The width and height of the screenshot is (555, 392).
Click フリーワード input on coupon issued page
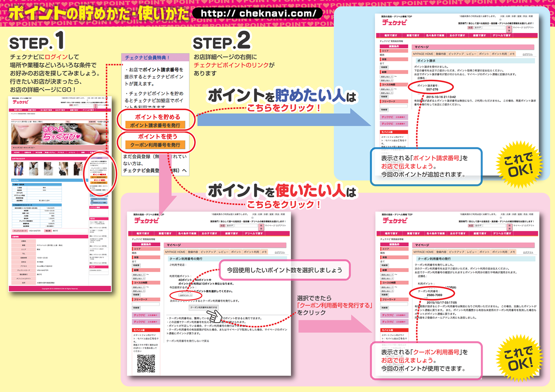click(394, 304)
